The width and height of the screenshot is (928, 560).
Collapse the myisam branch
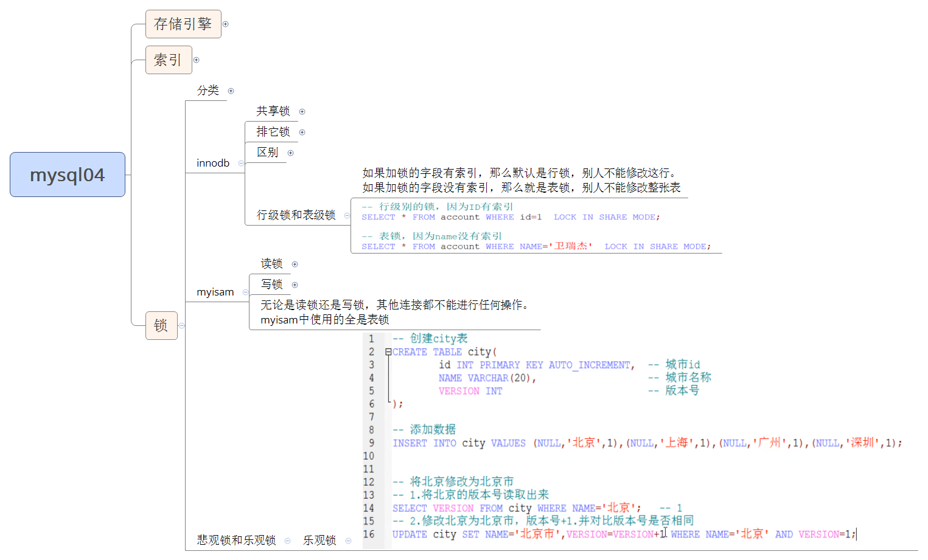click(x=246, y=292)
